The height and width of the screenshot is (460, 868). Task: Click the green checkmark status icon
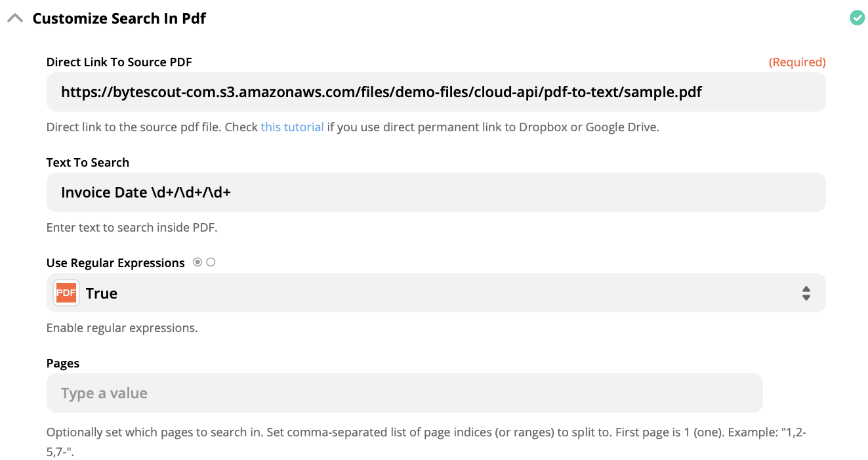858,18
